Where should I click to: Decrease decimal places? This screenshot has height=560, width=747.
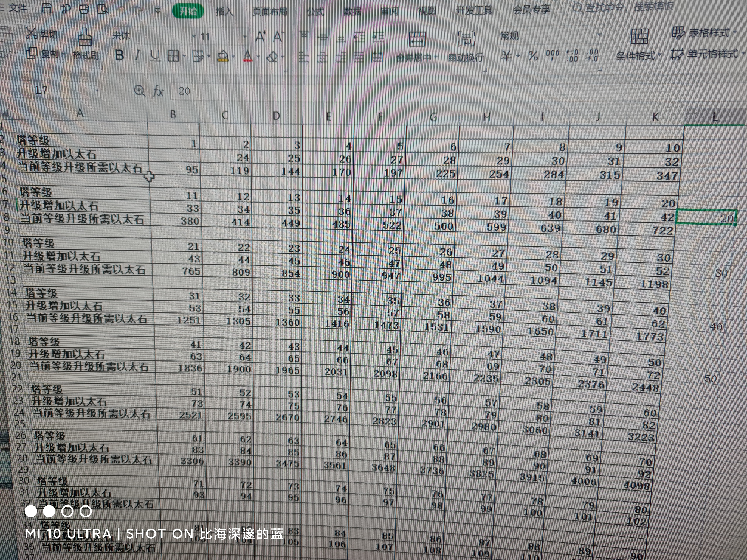coord(592,55)
